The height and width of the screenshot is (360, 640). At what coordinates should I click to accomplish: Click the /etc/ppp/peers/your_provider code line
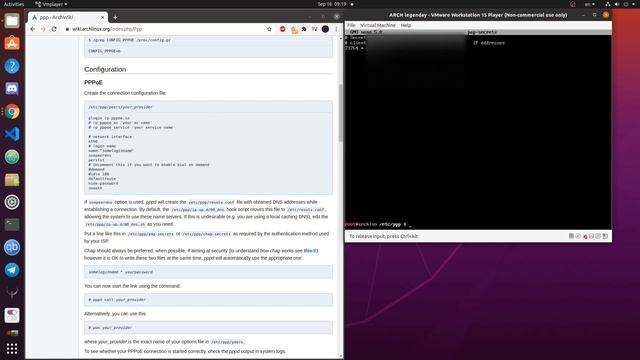(x=120, y=107)
